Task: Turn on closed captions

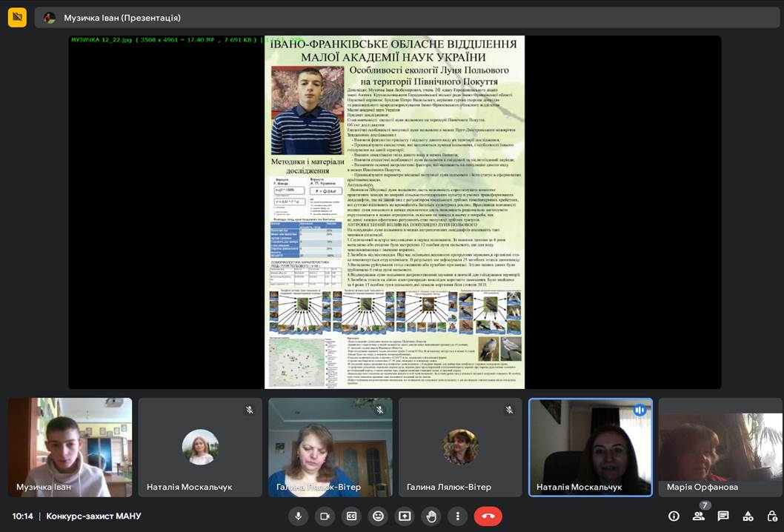Action: coord(351,516)
